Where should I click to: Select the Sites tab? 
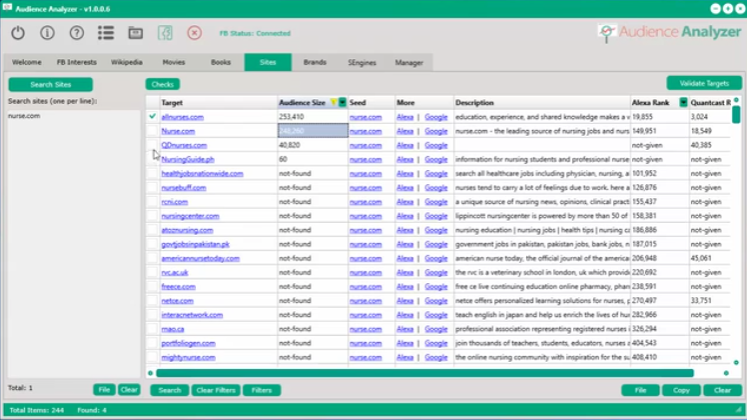268,62
